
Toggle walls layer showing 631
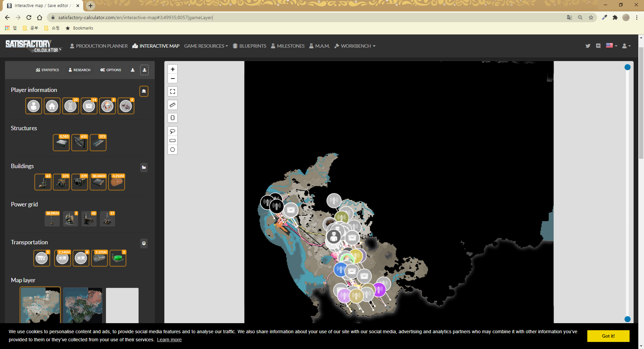(x=80, y=143)
